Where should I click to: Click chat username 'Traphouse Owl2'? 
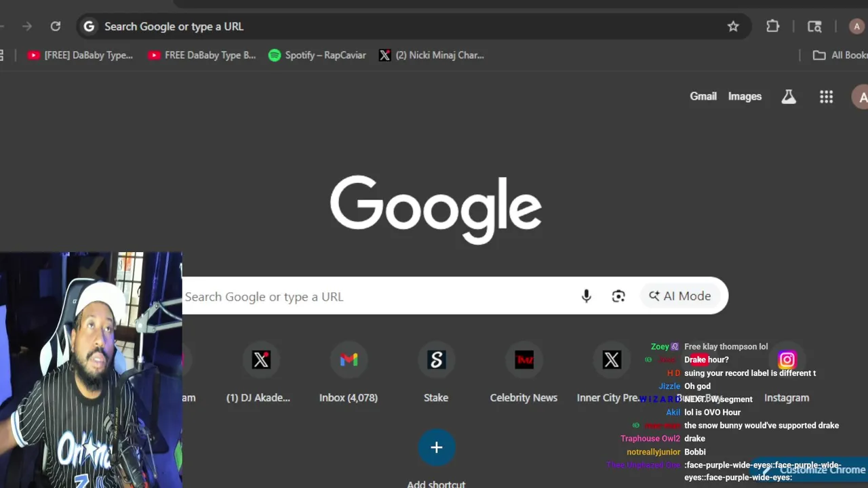[650, 439]
